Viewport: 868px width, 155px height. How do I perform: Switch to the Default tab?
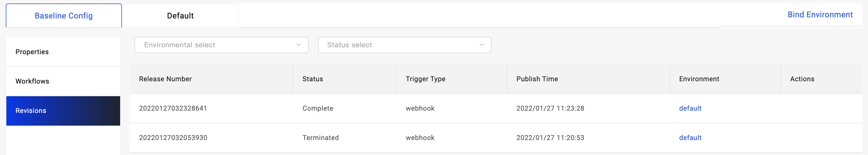pos(180,16)
